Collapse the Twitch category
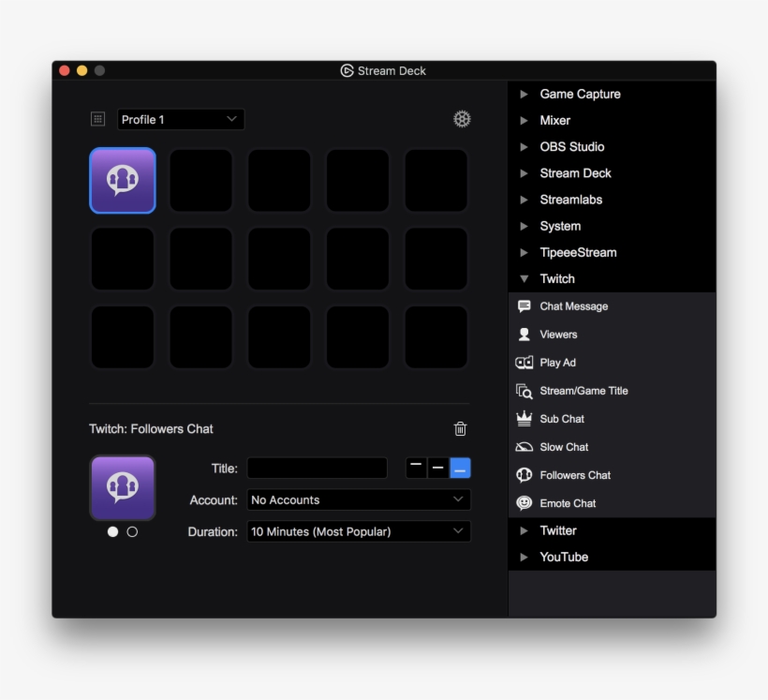The height and width of the screenshot is (700, 768). pyautogui.click(x=524, y=278)
